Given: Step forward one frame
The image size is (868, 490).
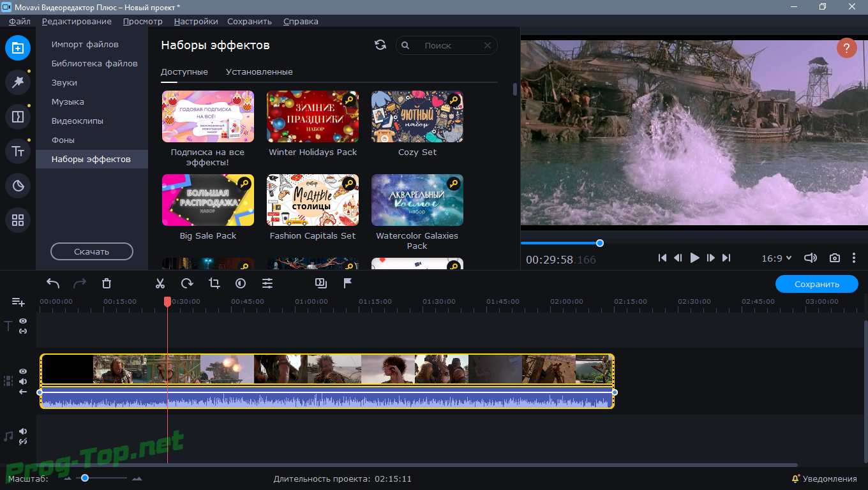Looking at the screenshot, I should (x=711, y=258).
